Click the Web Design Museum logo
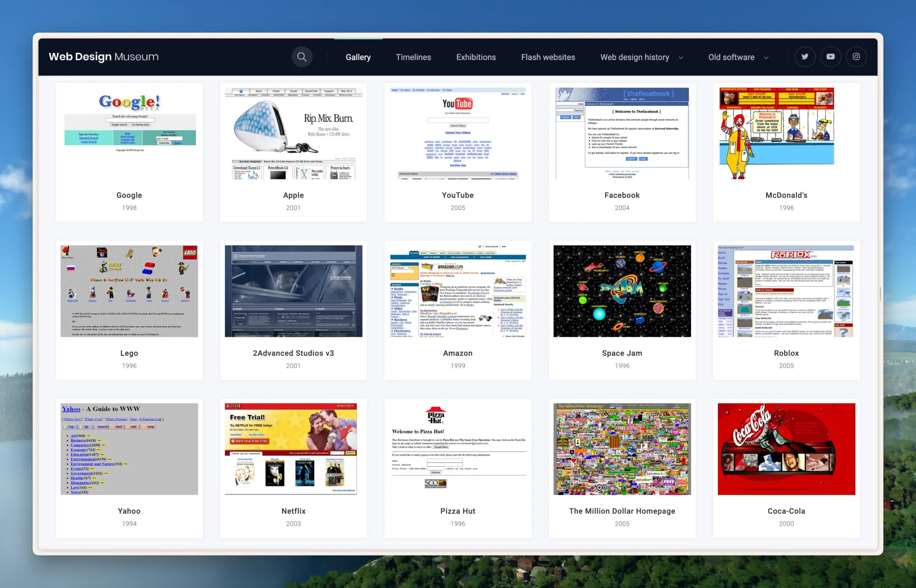 (x=104, y=57)
